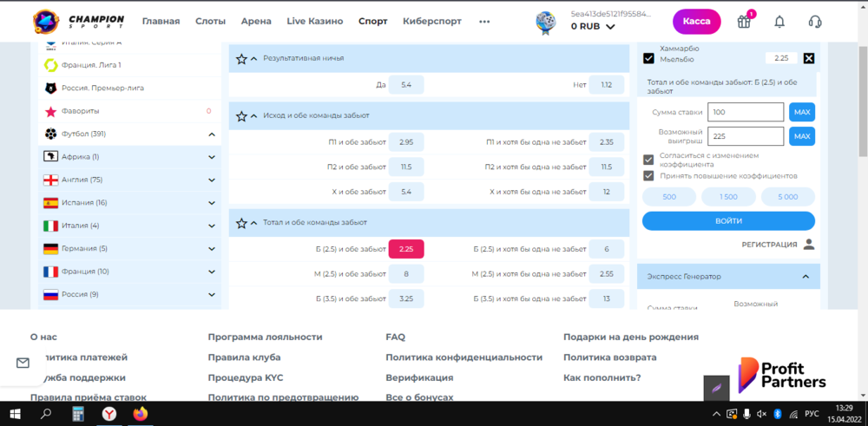Open the notifications bell
Viewport: 868px width, 426px height.
779,22
